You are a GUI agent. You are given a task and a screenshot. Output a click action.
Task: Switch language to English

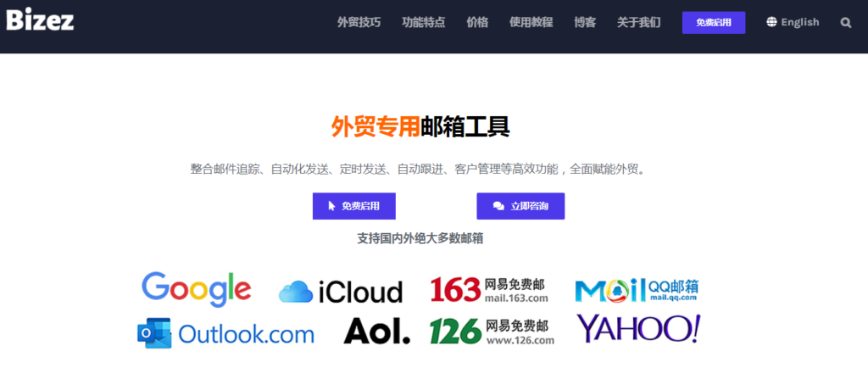point(800,22)
